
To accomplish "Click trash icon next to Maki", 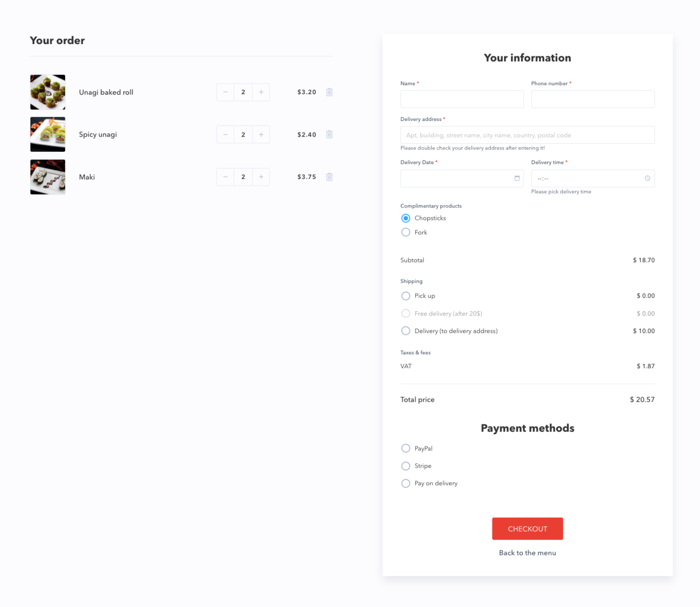I will tap(329, 177).
